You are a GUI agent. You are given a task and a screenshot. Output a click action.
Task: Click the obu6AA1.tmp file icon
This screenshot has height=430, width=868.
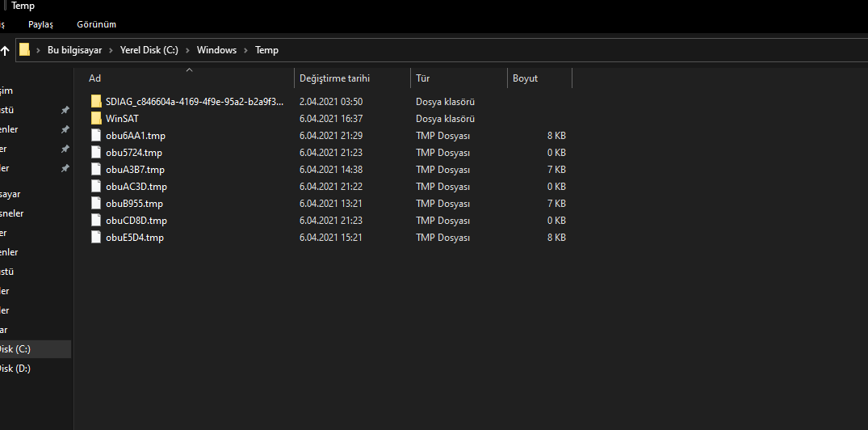click(97, 136)
